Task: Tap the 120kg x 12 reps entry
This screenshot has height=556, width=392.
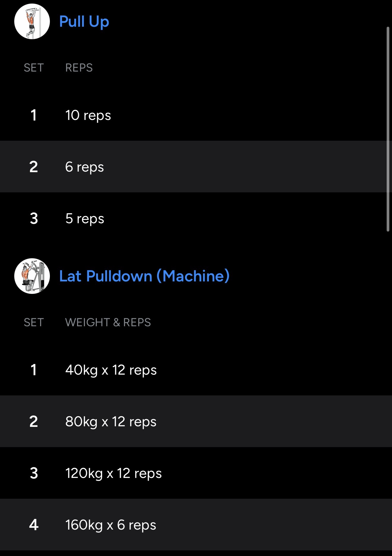Action: [113, 473]
